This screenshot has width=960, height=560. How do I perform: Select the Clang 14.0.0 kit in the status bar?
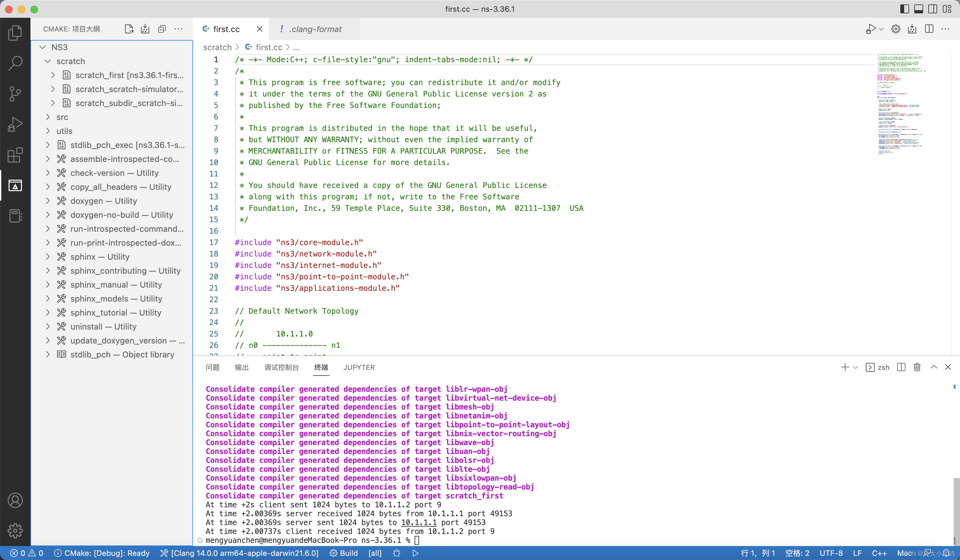pos(239,553)
